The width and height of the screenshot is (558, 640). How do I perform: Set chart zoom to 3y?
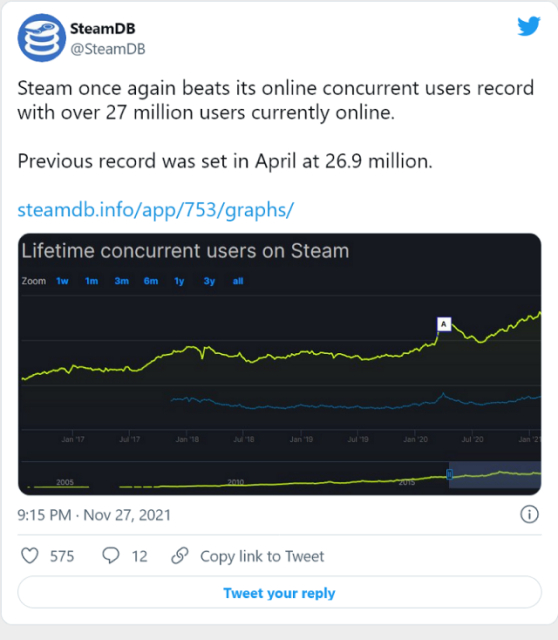tap(209, 281)
